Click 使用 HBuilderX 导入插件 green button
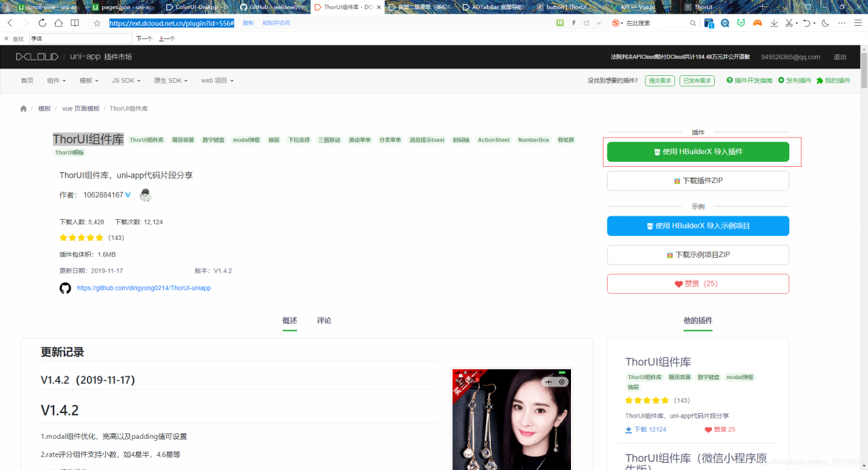This screenshot has height=470, width=868. tap(698, 152)
